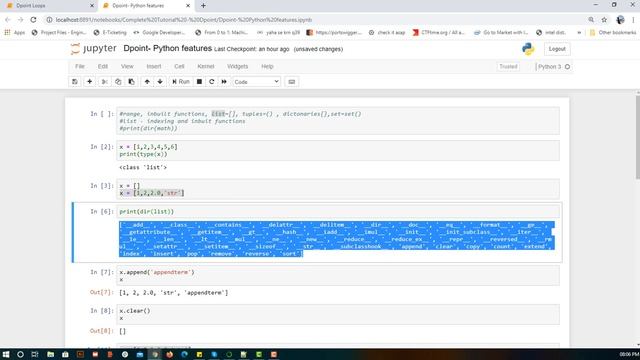Open the check it asap bookmark
This screenshot has width=640, height=360.
click(387, 32)
